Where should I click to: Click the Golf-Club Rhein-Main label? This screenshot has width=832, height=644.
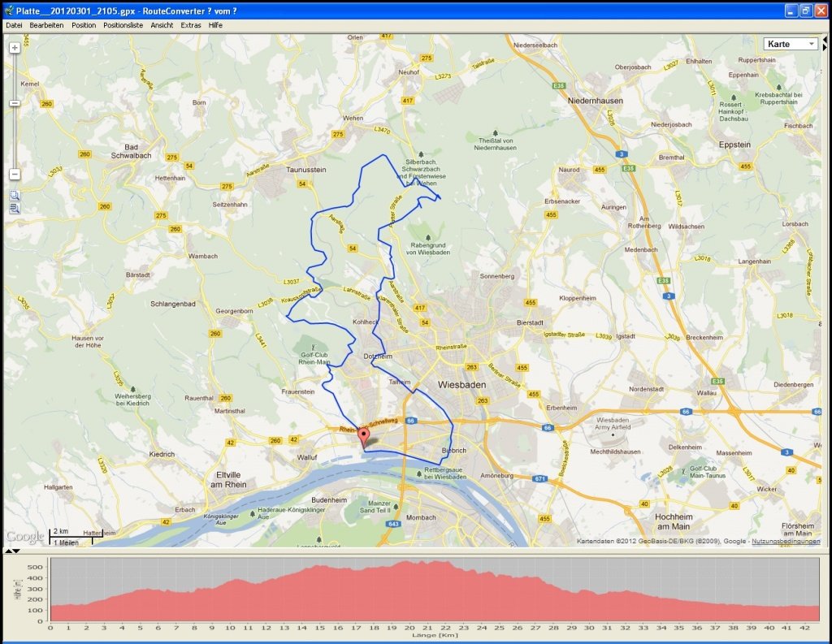[x=314, y=359]
